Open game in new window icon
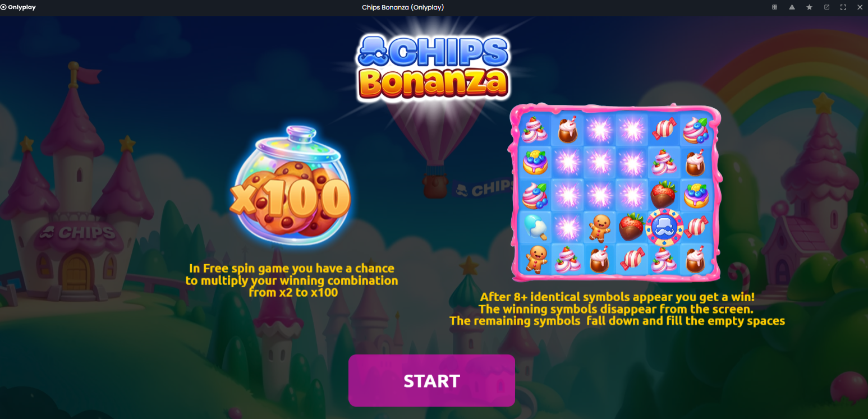Viewport: 868px width, 419px height. [x=826, y=7]
